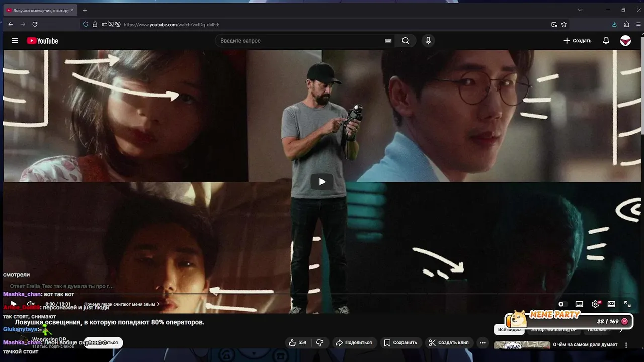This screenshot has height=362, width=644.
Task: Toggle subtitles in the video player
Action: [x=579, y=304]
